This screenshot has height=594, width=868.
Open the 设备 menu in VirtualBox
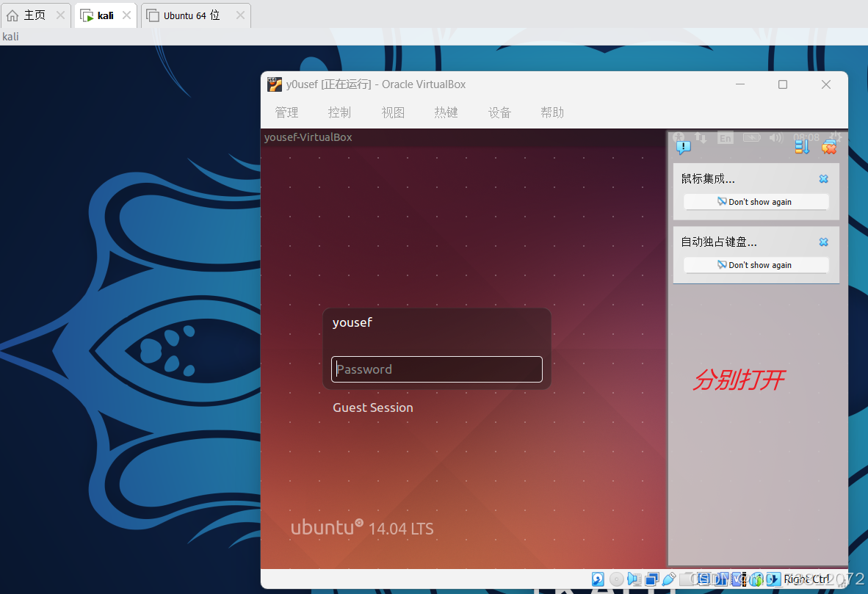[x=499, y=112]
